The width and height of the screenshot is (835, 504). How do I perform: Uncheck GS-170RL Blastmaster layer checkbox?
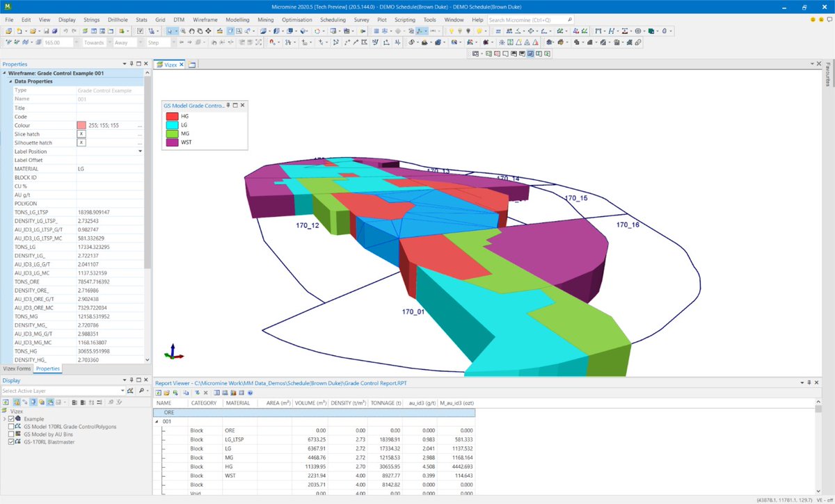tap(11, 442)
